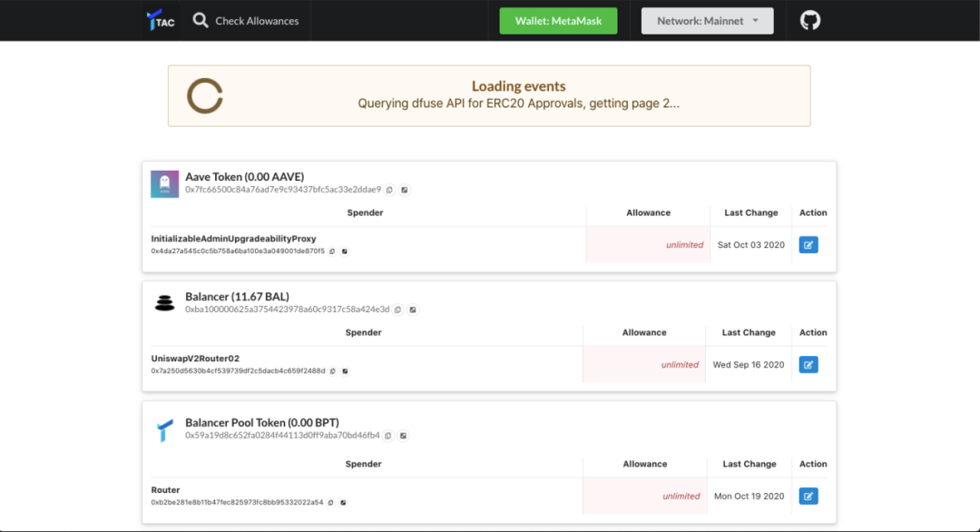Click the Balancer (11.67 BAL) title
The width and height of the screenshot is (980, 532).
pos(237,296)
